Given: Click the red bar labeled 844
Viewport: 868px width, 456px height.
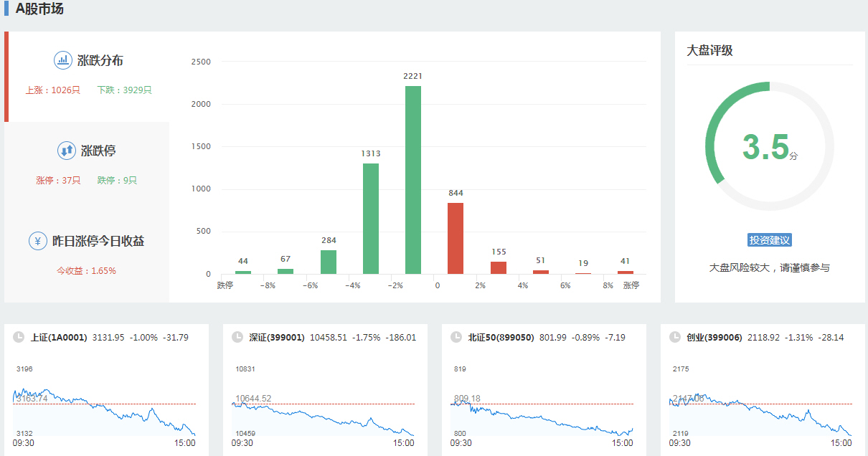Looking at the screenshot, I should (x=456, y=238).
